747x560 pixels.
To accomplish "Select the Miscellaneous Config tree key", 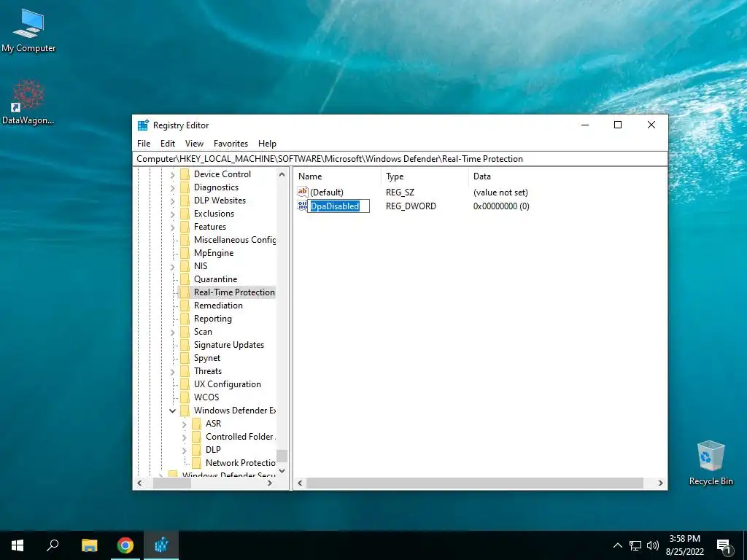I will coord(234,239).
